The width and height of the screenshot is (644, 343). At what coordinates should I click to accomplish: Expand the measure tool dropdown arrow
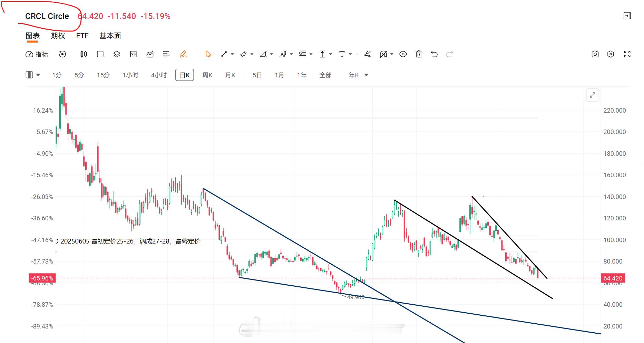[x=331, y=54]
